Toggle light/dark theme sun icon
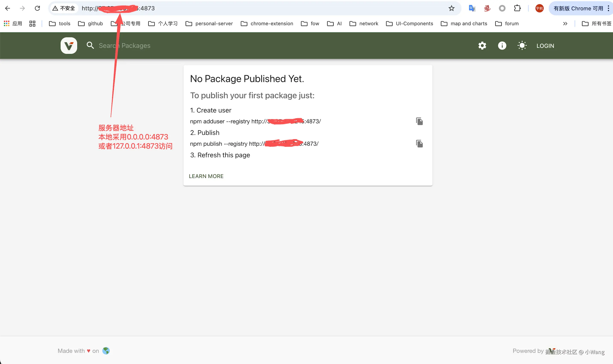This screenshot has height=364, width=613. pyautogui.click(x=522, y=46)
